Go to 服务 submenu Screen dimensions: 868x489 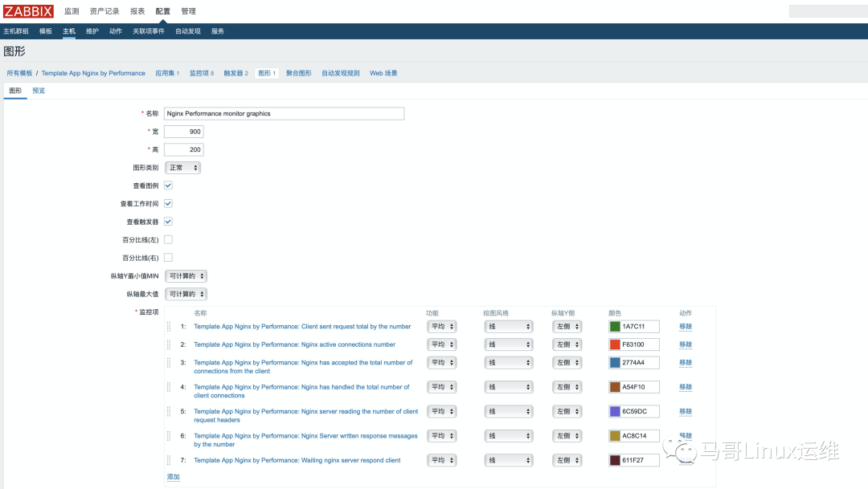pos(218,31)
